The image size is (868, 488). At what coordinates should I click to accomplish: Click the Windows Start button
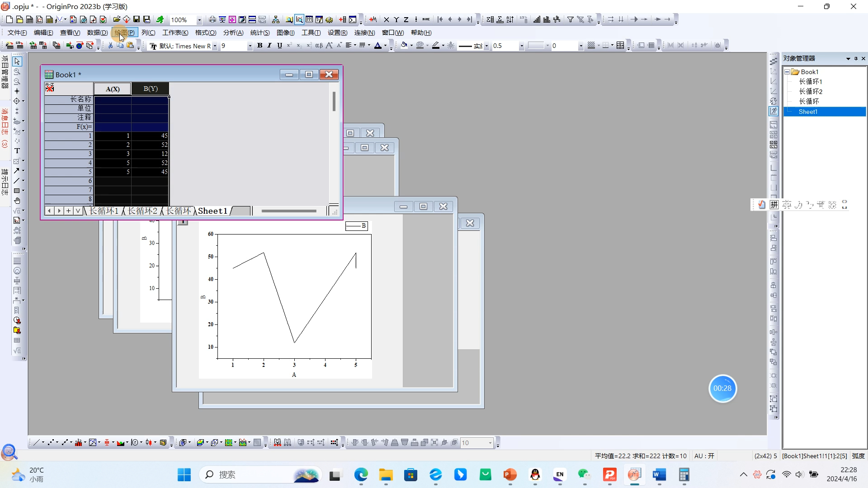184,475
